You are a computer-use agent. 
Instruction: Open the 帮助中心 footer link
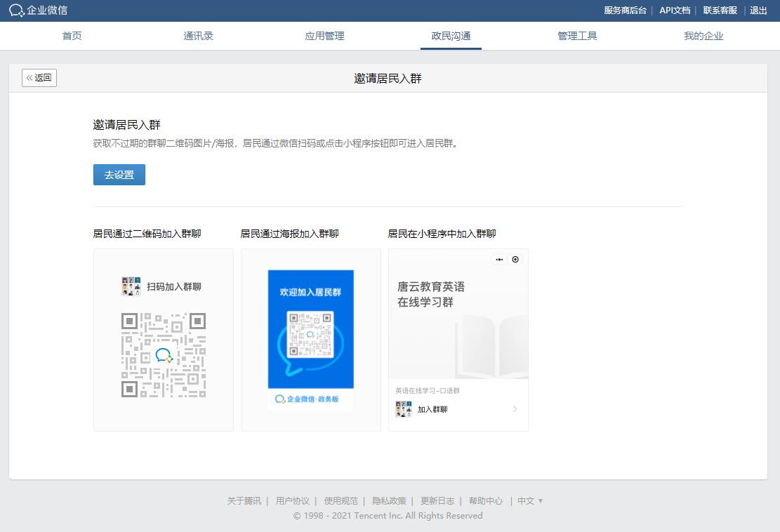(x=486, y=500)
